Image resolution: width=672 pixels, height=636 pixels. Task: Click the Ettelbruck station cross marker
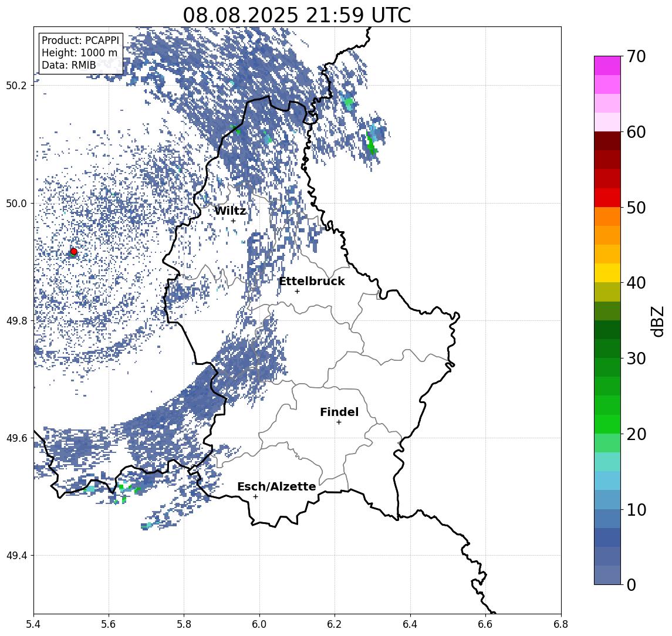tap(297, 292)
